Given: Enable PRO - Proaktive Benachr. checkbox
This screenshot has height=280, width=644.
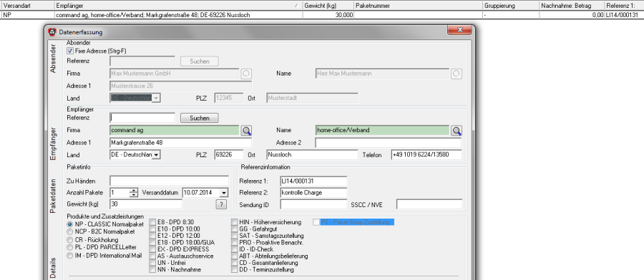Looking at the screenshot, I should point(234,242).
